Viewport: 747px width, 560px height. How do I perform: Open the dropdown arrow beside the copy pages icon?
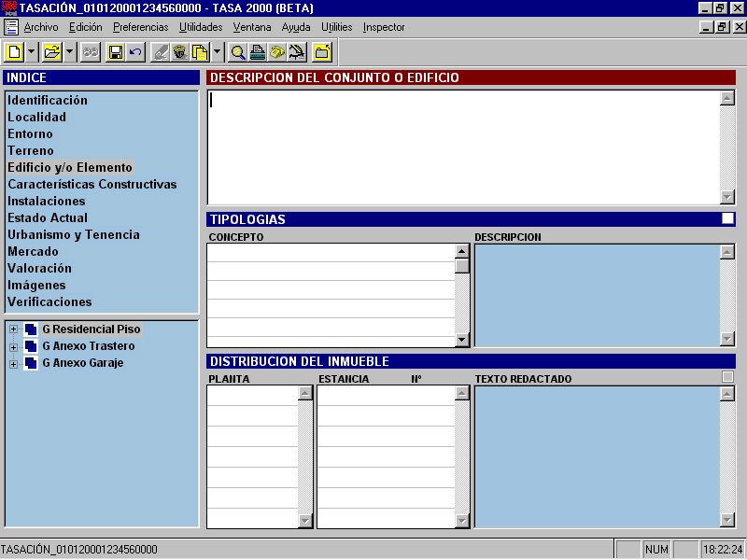(218, 52)
